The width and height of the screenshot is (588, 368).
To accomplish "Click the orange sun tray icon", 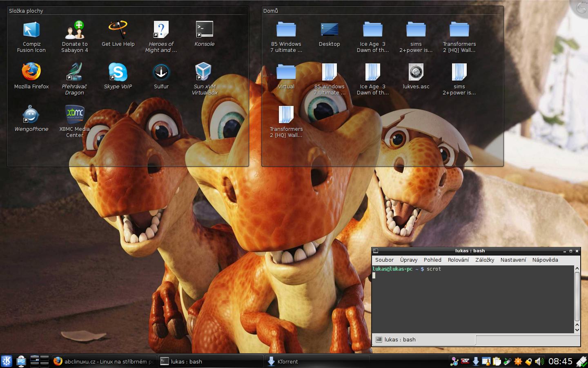I will tap(518, 361).
